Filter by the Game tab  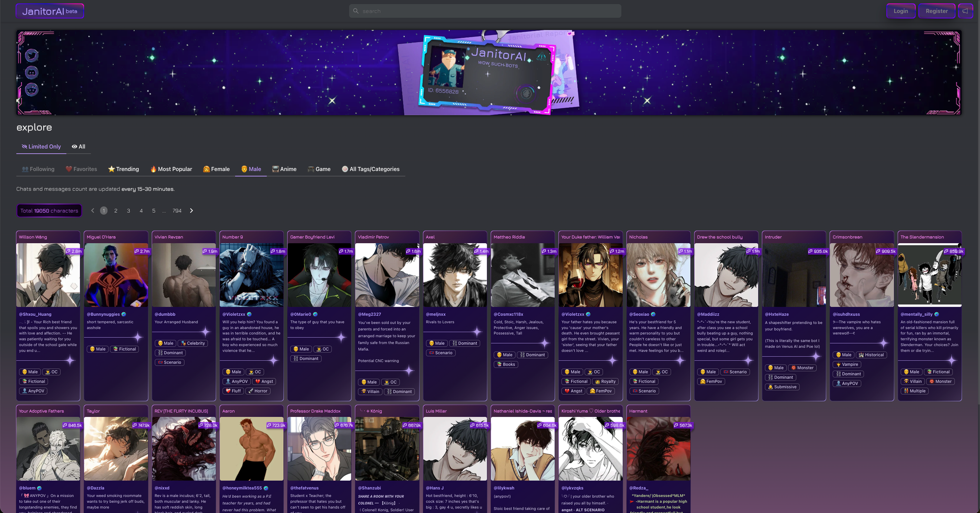pos(319,169)
